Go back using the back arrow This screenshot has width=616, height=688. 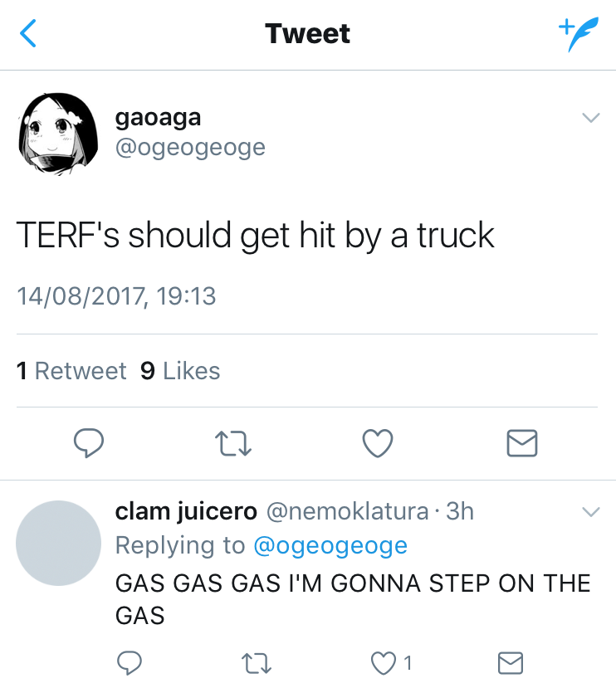coord(28,34)
